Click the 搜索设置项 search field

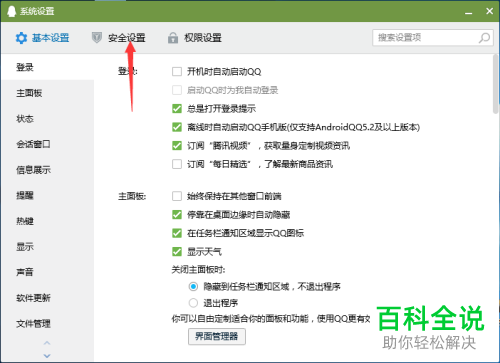tap(433, 38)
